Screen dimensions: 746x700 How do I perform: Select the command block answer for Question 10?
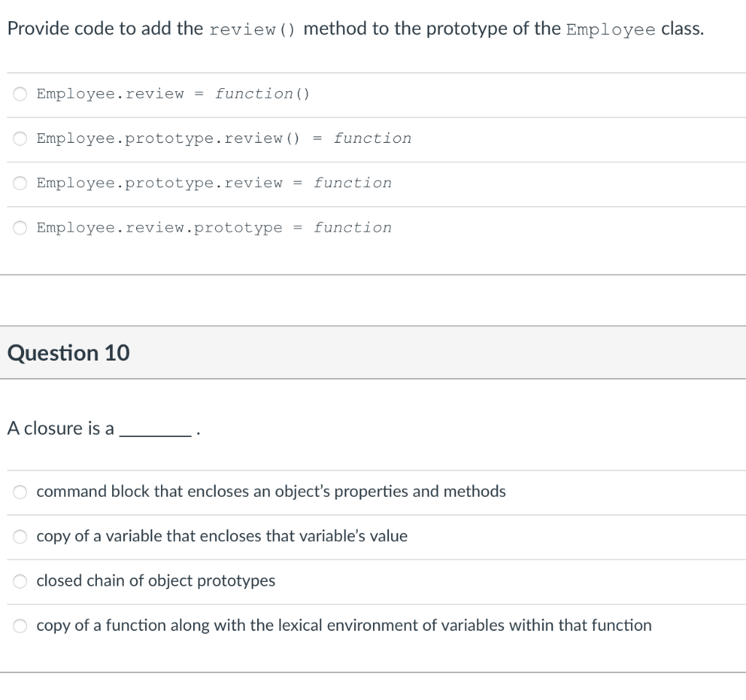19,492
